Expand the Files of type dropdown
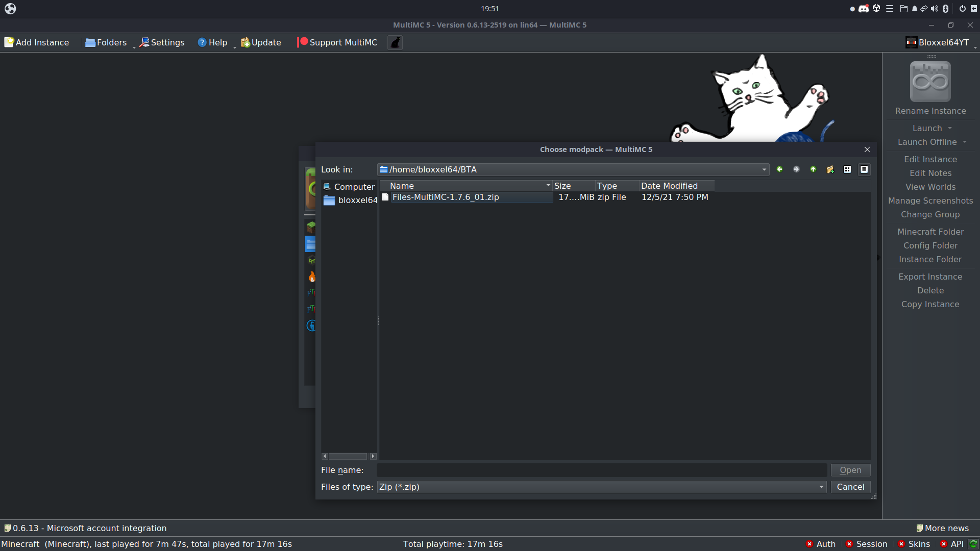980x551 pixels. [x=821, y=487]
